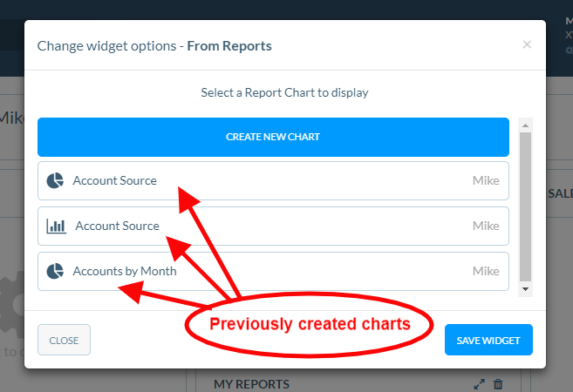Click the Mike owner label on Accounts by Month
Image resolution: width=573 pixels, height=392 pixels.
tap(486, 272)
